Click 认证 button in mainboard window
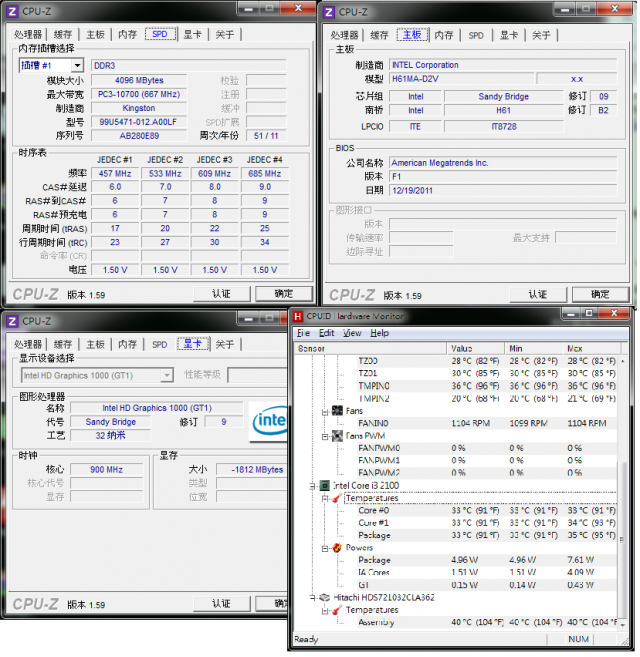 [x=538, y=295]
